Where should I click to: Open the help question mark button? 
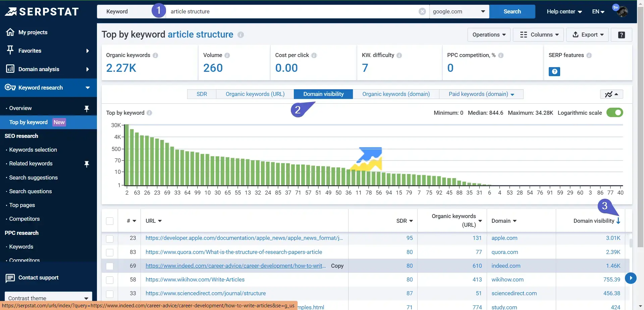pos(621,35)
